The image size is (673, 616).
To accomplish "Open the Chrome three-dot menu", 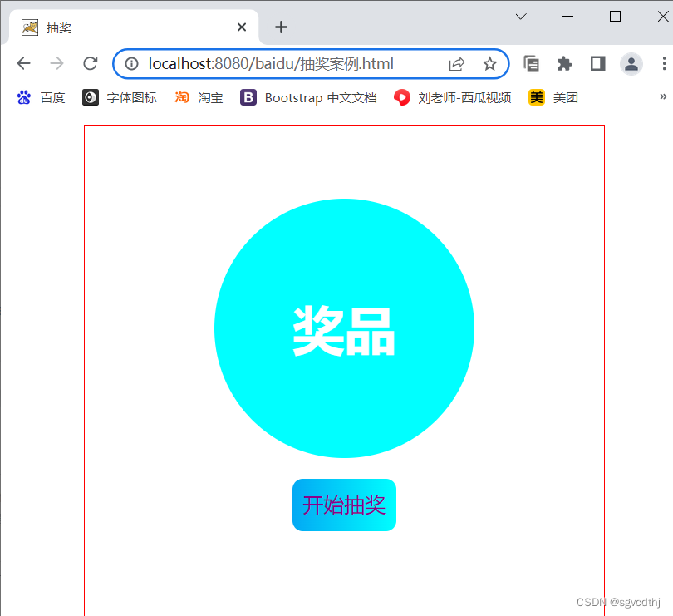I will coord(664,63).
